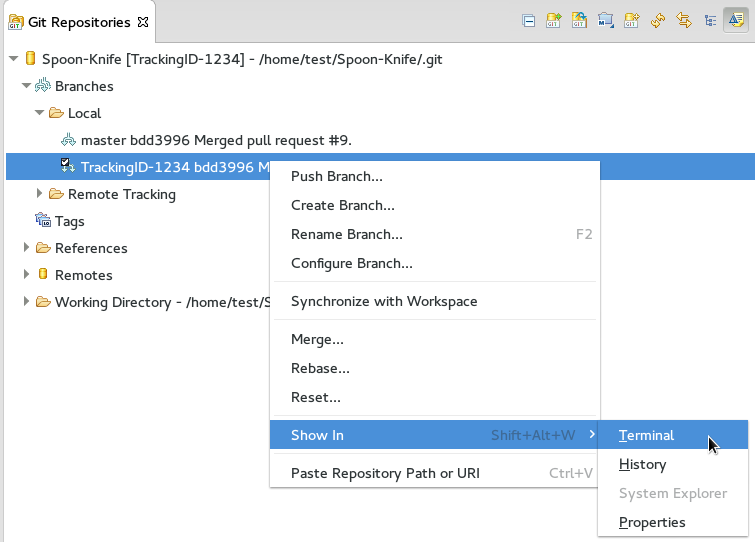Toggle latest branch commit display icon
The image size is (755, 542).
pyautogui.click(x=736, y=20)
